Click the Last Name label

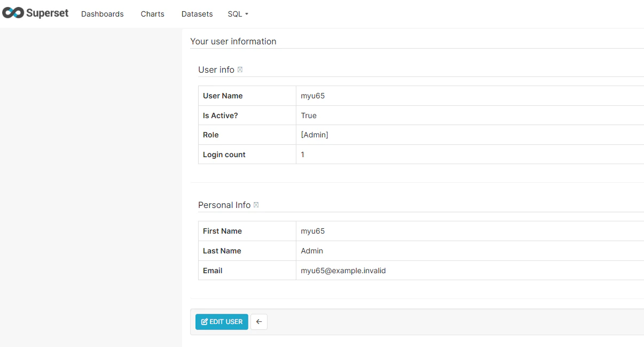[x=222, y=251]
